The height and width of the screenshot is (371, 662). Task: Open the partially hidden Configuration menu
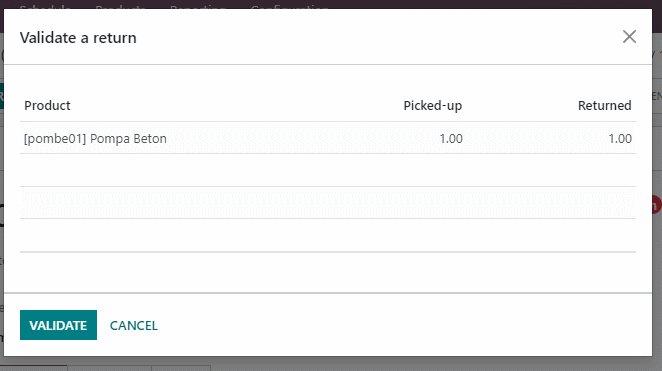[x=289, y=7]
